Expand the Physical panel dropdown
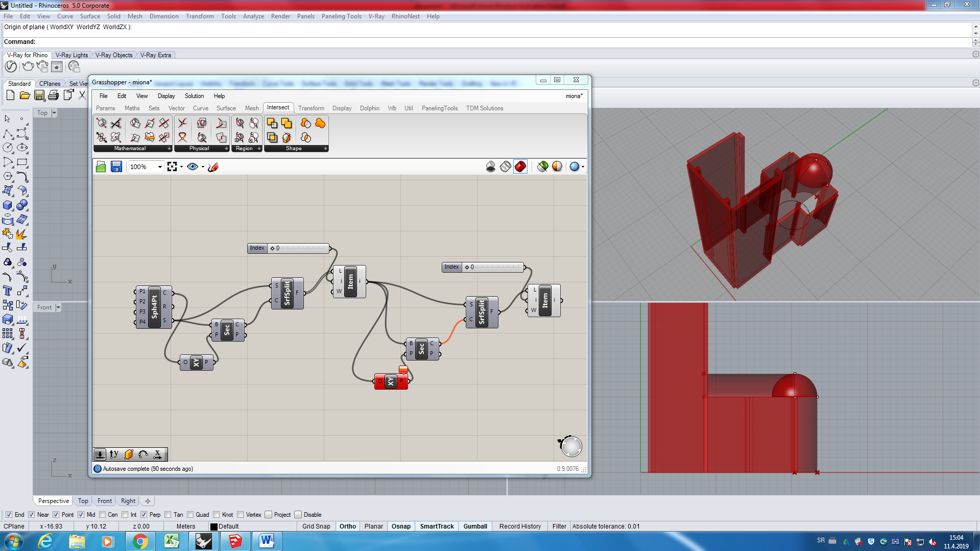980x551 pixels. (x=226, y=149)
